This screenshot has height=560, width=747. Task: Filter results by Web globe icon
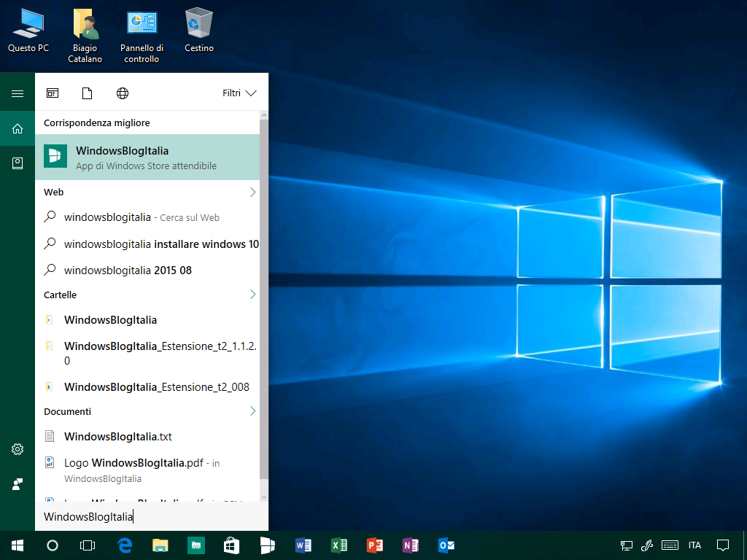click(123, 93)
